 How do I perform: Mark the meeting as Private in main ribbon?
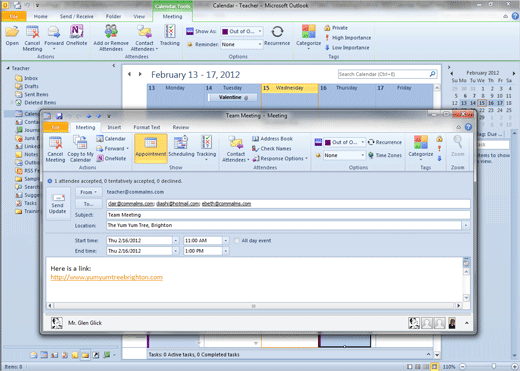pyautogui.click(x=336, y=28)
